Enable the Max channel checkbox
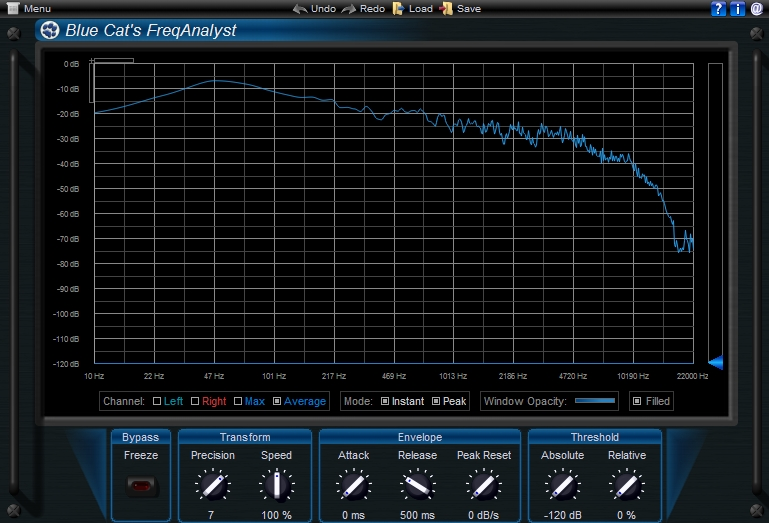769x523 pixels. 238,401
